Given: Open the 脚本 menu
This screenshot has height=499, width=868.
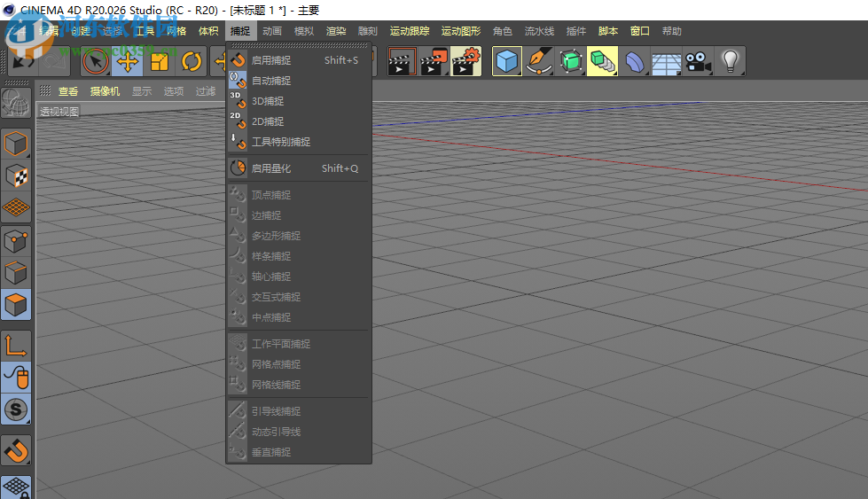Looking at the screenshot, I should pyautogui.click(x=608, y=31).
